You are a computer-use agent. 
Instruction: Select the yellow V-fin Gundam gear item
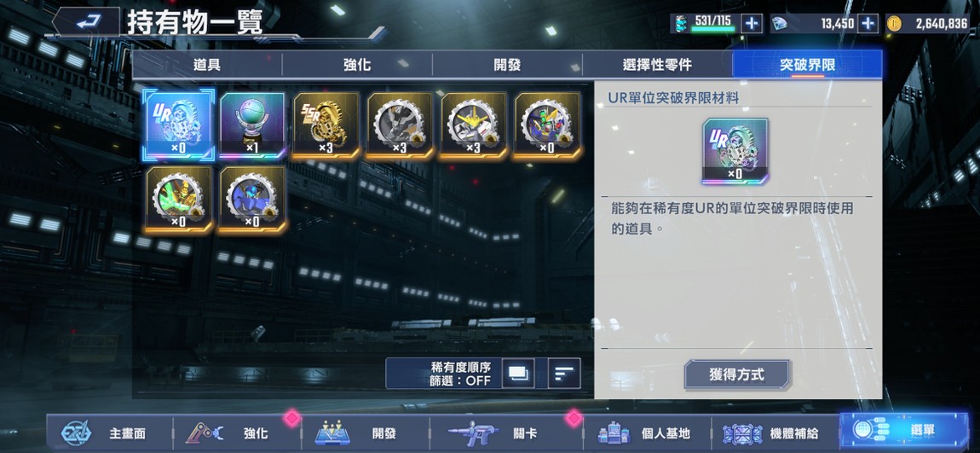(473, 125)
